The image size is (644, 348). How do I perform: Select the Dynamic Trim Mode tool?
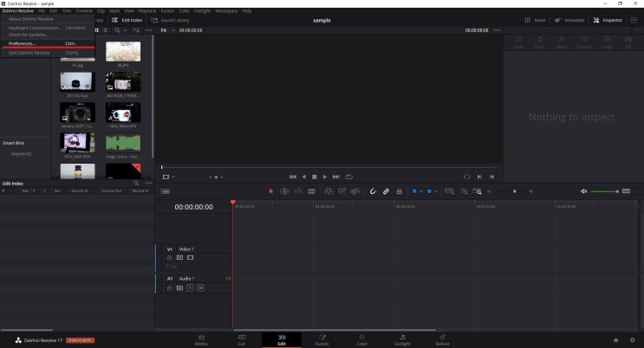pyautogui.click(x=298, y=191)
